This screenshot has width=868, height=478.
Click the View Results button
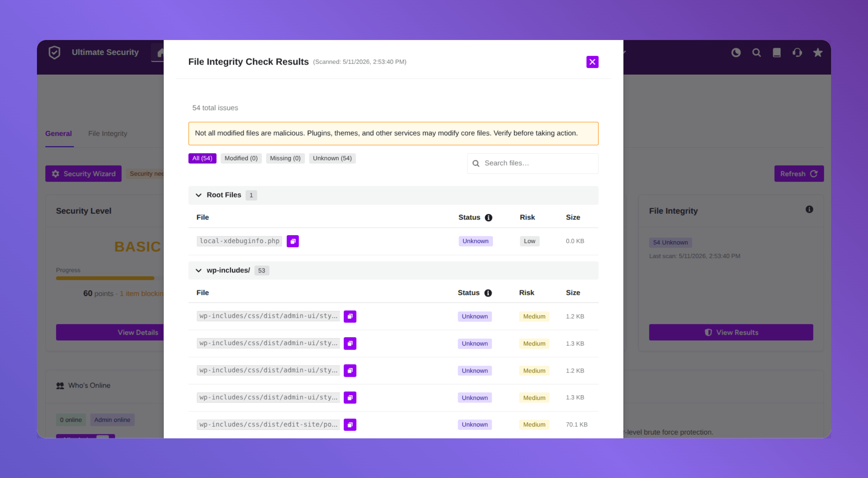point(731,333)
